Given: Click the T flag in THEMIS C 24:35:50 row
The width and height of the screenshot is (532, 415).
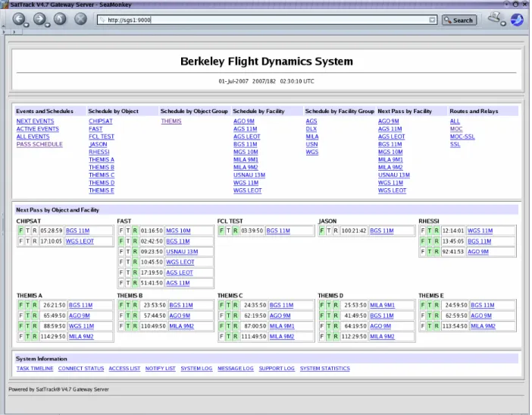Looking at the screenshot, I should tap(228, 305).
